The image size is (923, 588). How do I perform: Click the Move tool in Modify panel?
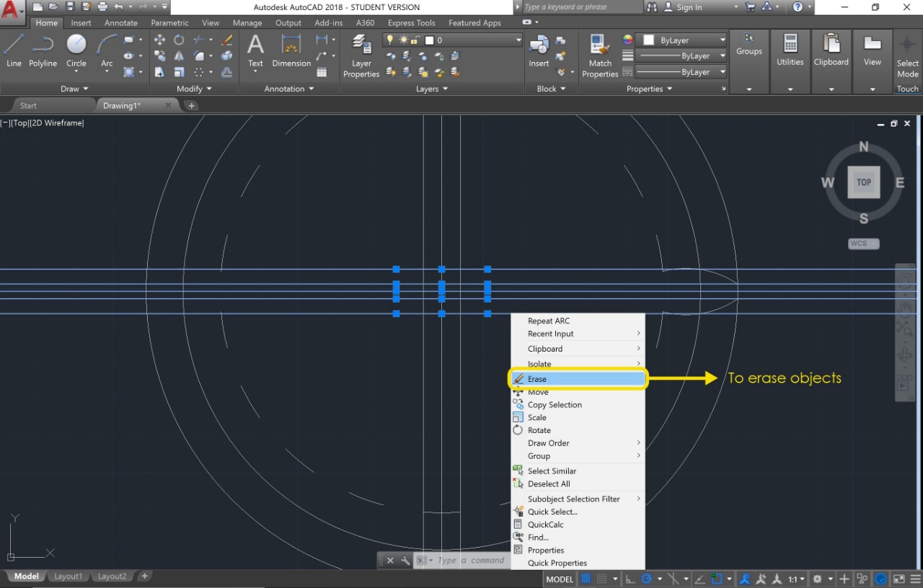point(159,40)
